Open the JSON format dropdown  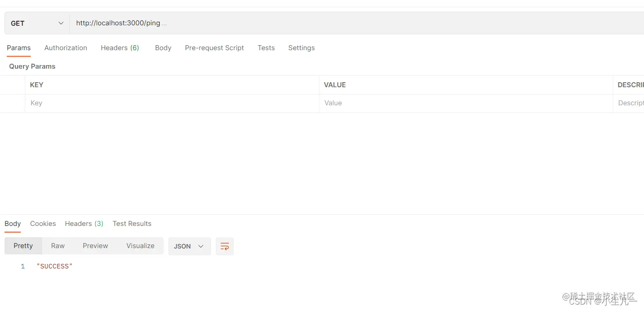click(189, 246)
